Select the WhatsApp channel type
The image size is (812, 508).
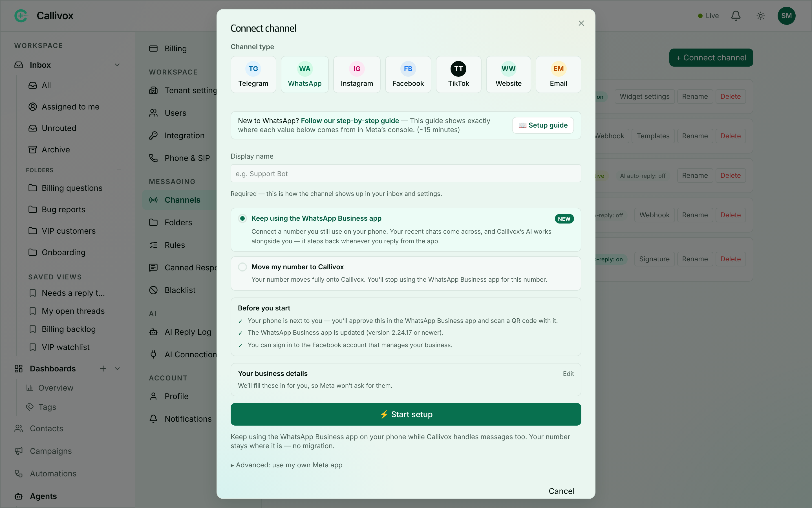(x=305, y=75)
